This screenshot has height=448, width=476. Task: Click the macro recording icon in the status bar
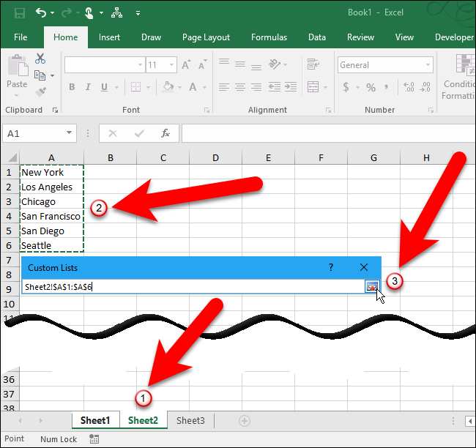pyautogui.click(x=94, y=439)
